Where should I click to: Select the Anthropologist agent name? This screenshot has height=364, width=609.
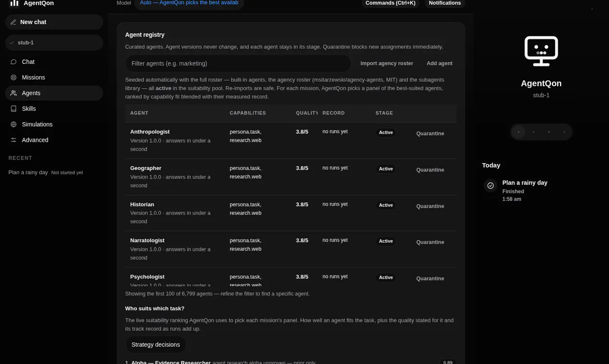pos(150,132)
